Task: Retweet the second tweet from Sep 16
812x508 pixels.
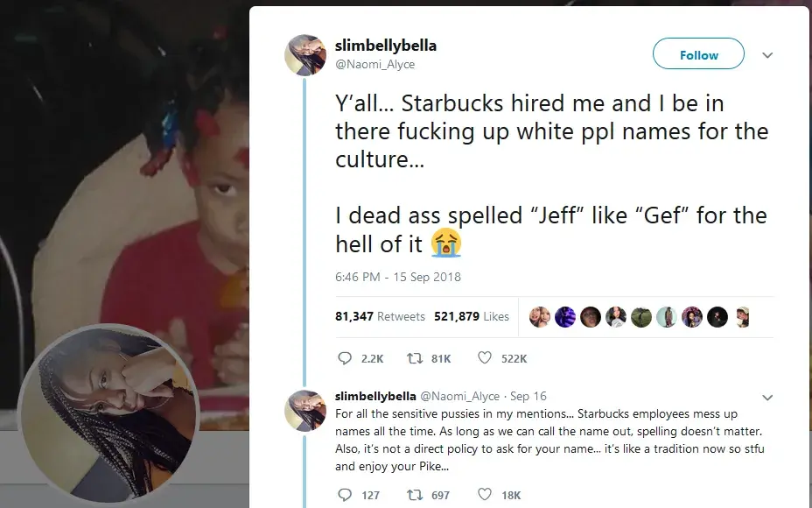Action: click(415, 495)
